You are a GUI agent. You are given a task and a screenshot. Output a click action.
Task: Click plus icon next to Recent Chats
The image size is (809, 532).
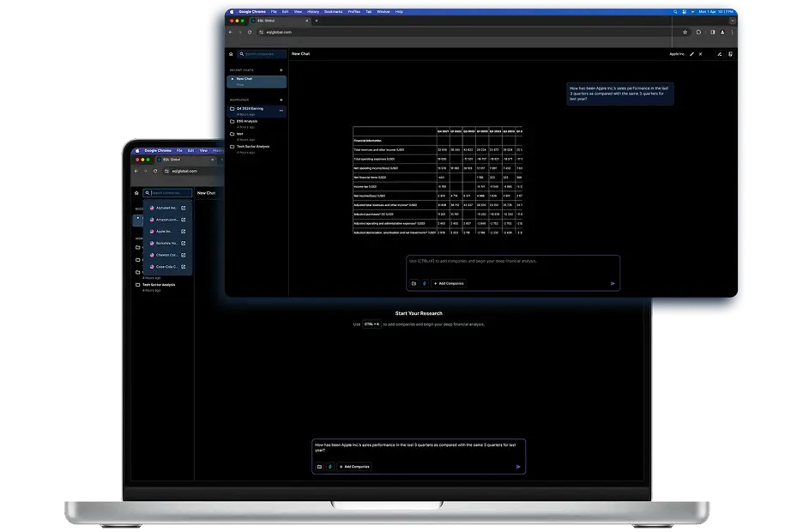[x=281, y=70]
